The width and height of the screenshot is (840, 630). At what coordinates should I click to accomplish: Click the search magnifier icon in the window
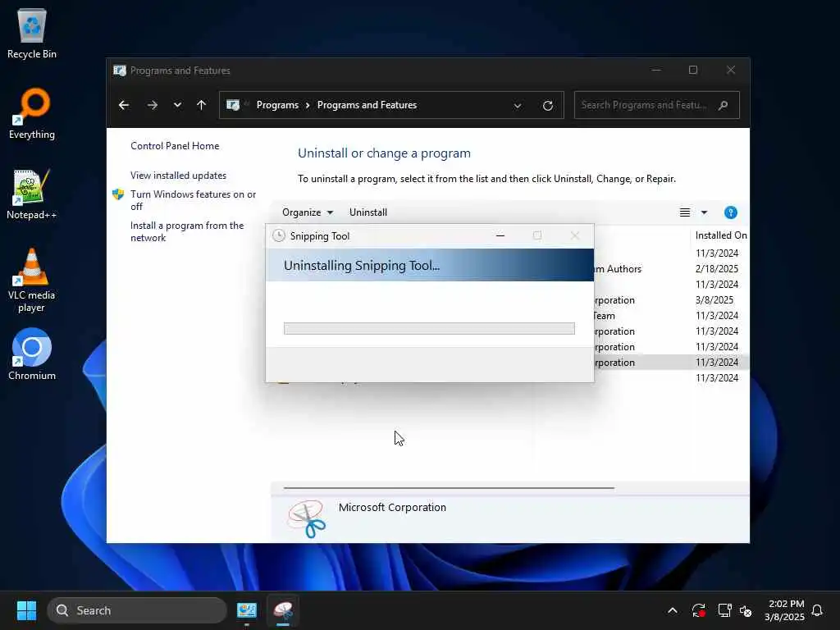pyautogui.click(x=724, y=105)
